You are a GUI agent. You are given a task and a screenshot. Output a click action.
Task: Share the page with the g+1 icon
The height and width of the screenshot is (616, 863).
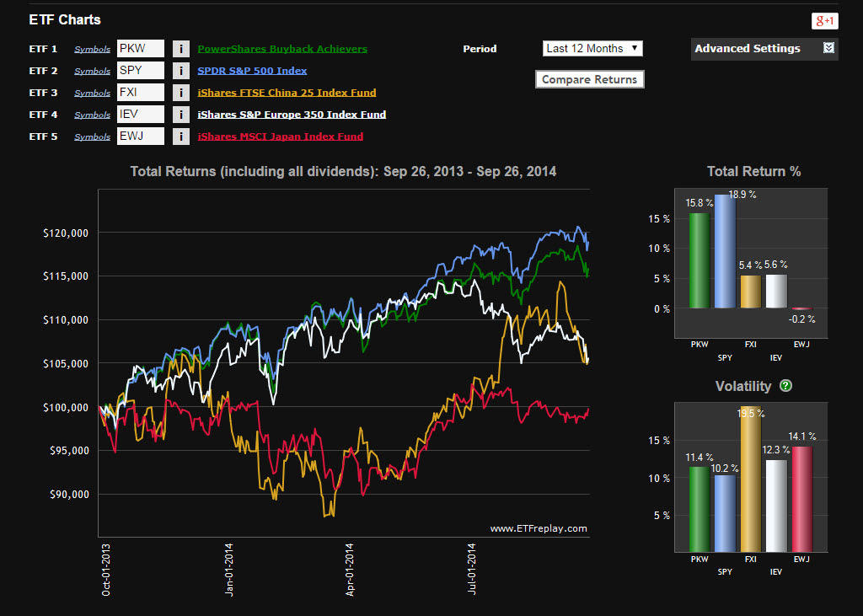coord(825,20)
